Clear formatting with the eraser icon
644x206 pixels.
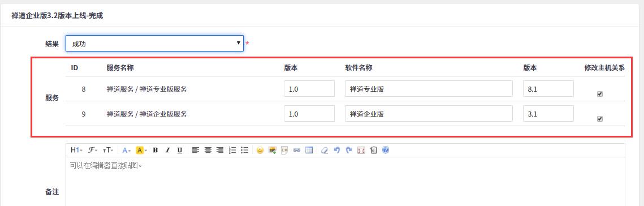pyautogui.click(x=325, y=151)
